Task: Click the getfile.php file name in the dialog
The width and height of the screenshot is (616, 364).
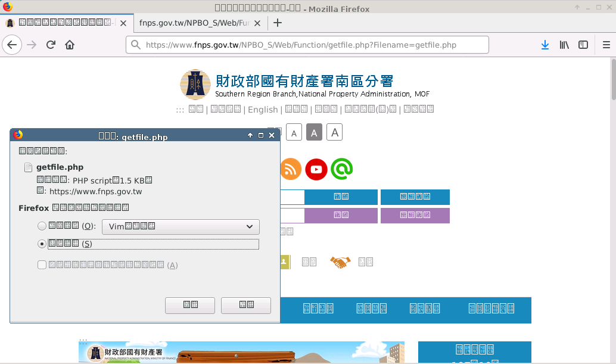Action: click(x=60, y=167)
